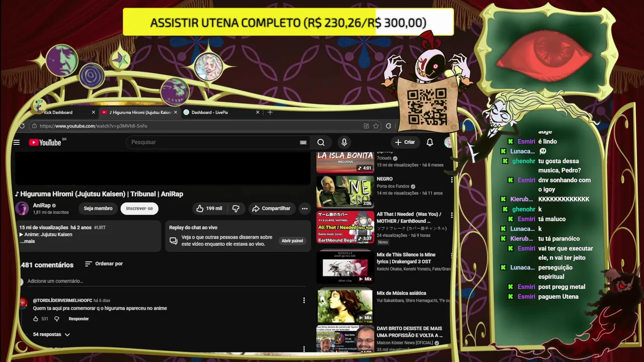Viewport: 644px width, 362px height.
Task: Close the Higuruma Hiromi tab
Action: [x=175, y=112]
